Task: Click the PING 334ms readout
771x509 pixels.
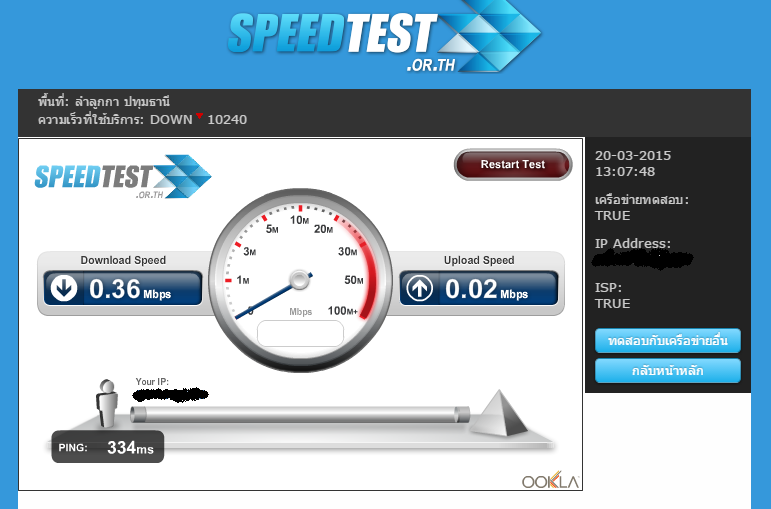Action: point(108,447)
